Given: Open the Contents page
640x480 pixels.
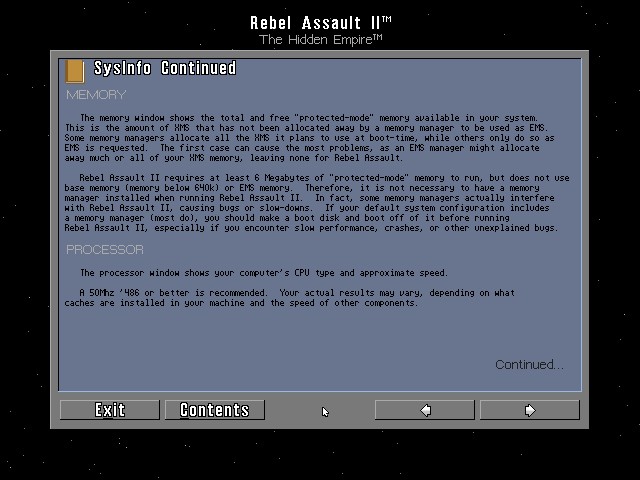Looking at the screenshot, I should tap(215, 410).
